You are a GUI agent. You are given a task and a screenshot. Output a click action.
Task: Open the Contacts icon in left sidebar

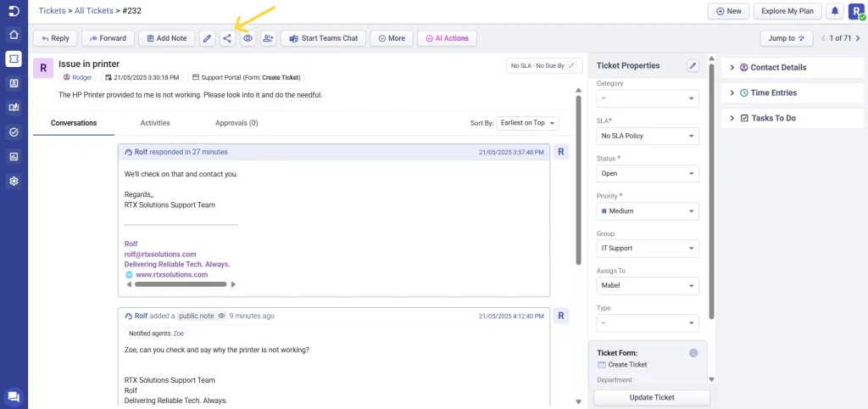[x=14, y=83]
